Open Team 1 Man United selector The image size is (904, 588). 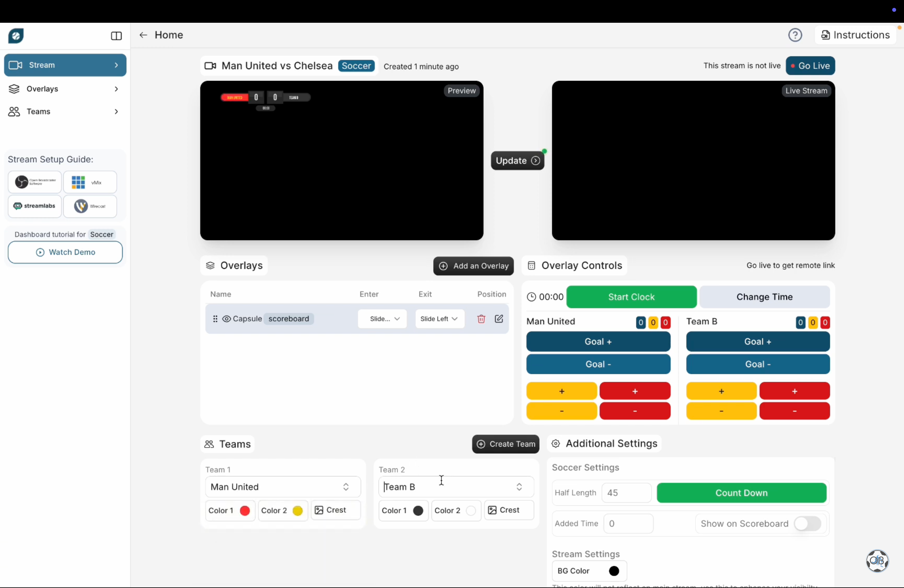[x=283, y=487]
